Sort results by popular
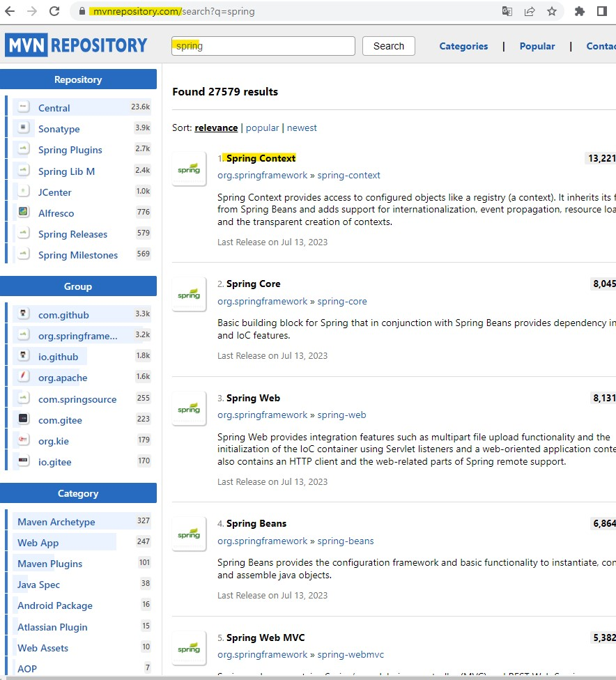The width and height of the screenshot is (616, 680). (263, 128)
